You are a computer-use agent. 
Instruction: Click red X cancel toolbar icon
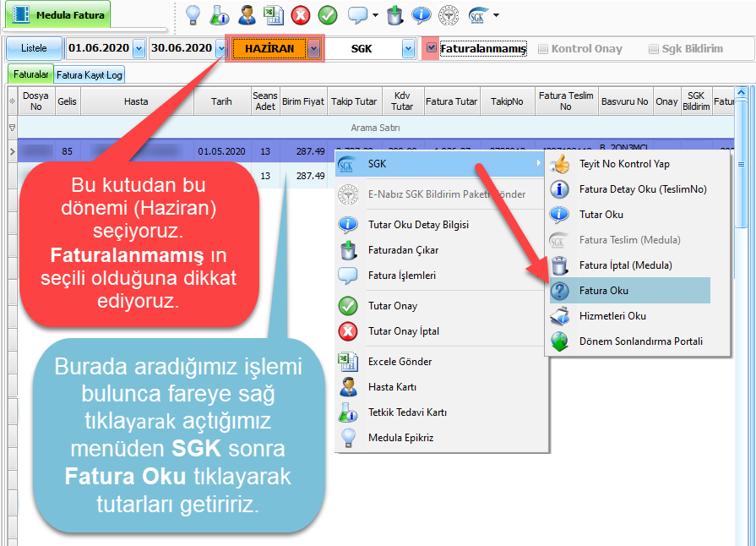coord(301,15)
